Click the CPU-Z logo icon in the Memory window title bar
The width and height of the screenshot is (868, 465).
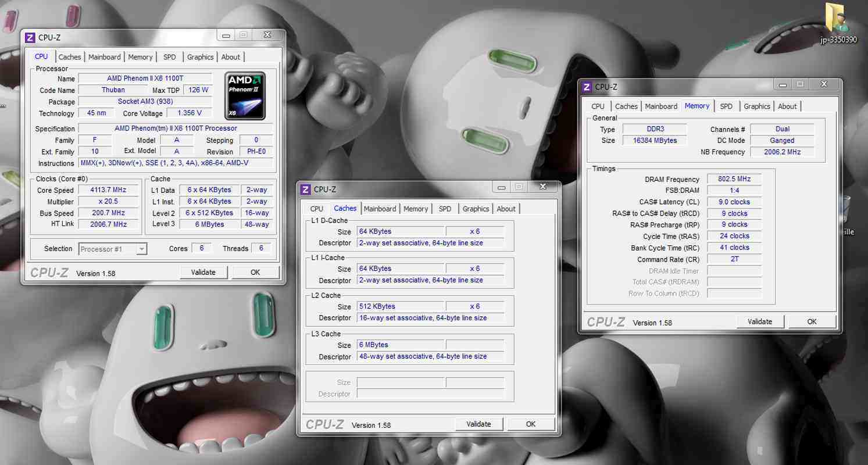(x=587, y=87)
